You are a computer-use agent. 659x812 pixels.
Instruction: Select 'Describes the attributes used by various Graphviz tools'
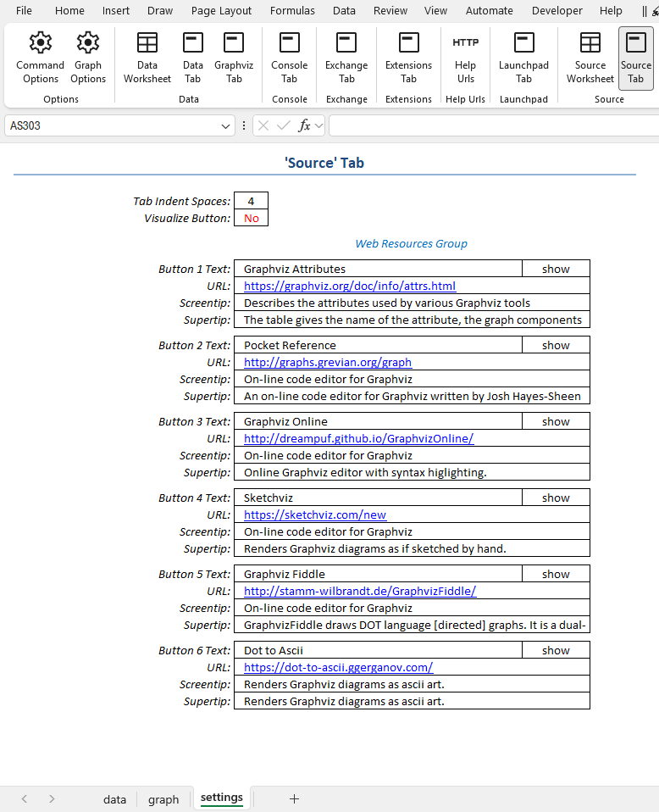tap(412, 303)
